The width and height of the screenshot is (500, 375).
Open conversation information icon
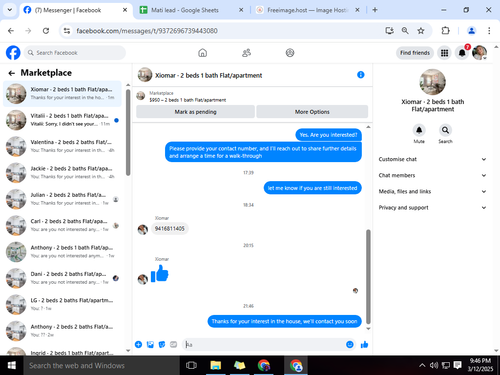361,75
